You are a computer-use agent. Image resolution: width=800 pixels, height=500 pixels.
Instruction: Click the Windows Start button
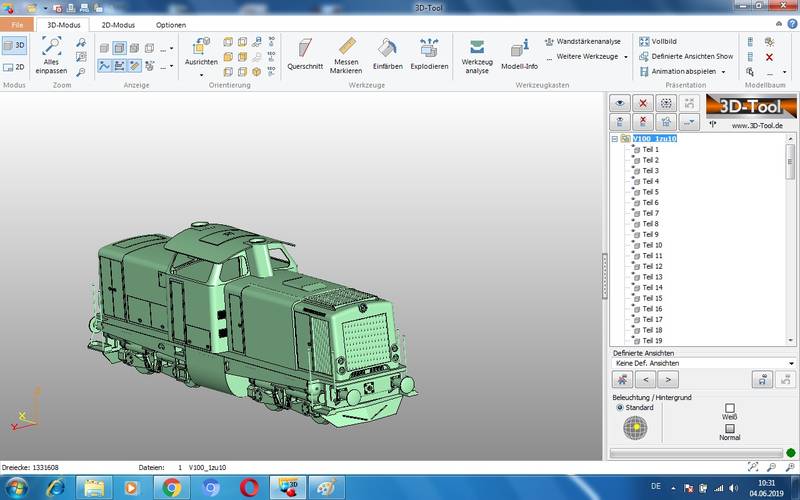click(x=17, y=488)
